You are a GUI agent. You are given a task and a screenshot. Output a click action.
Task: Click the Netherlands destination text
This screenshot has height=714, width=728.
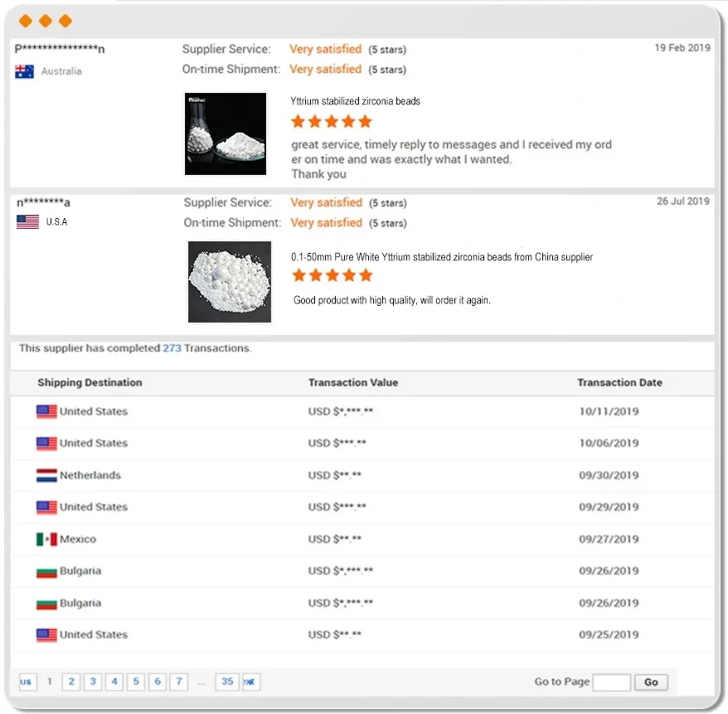[x=90, y=475]
